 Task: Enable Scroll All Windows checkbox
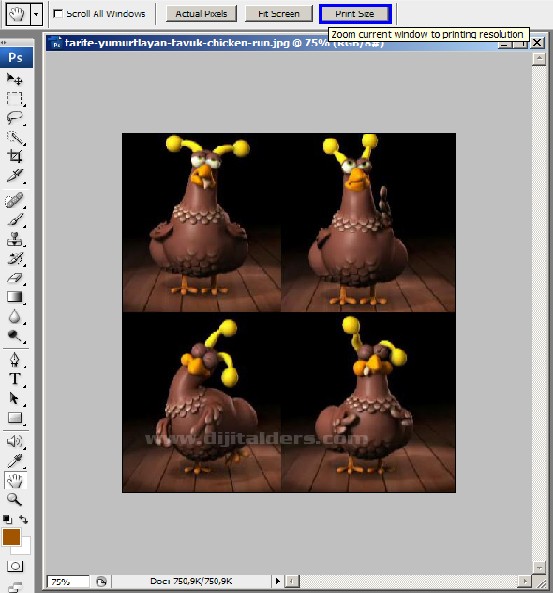(58, 14)
